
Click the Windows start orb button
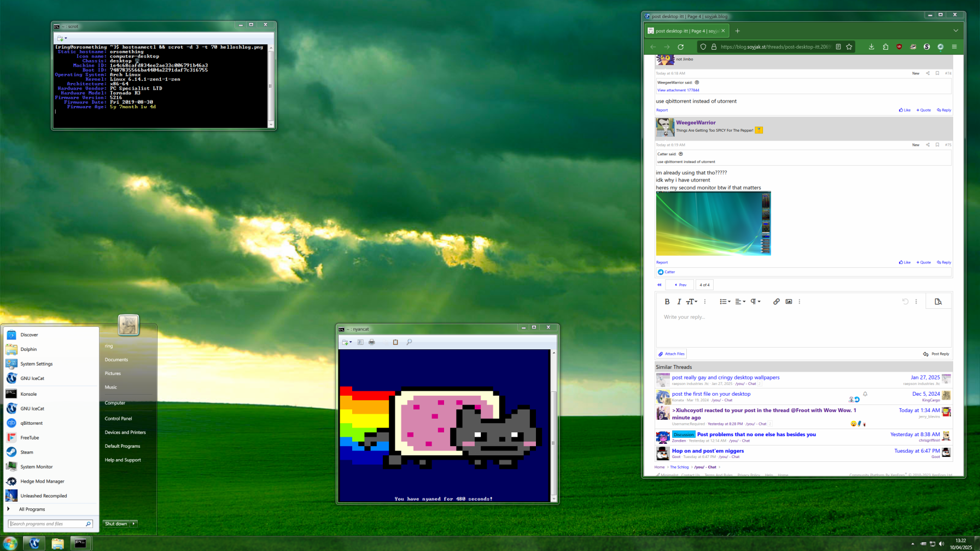pos(10,543)
